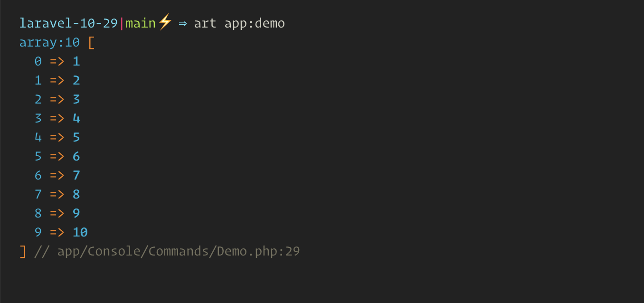Viewport: 644px width, 303px height.
Task: Click the 'art' command text
Action: click(205, 23)
